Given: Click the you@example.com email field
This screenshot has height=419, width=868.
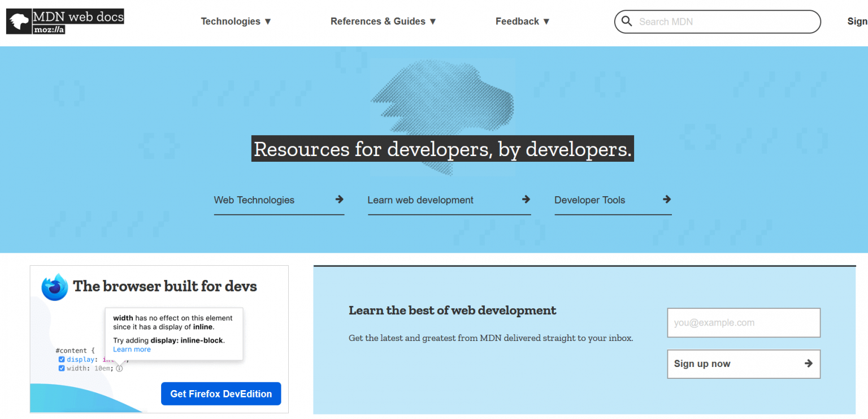Looking at the screenshot, I should [x=743, y=323].
